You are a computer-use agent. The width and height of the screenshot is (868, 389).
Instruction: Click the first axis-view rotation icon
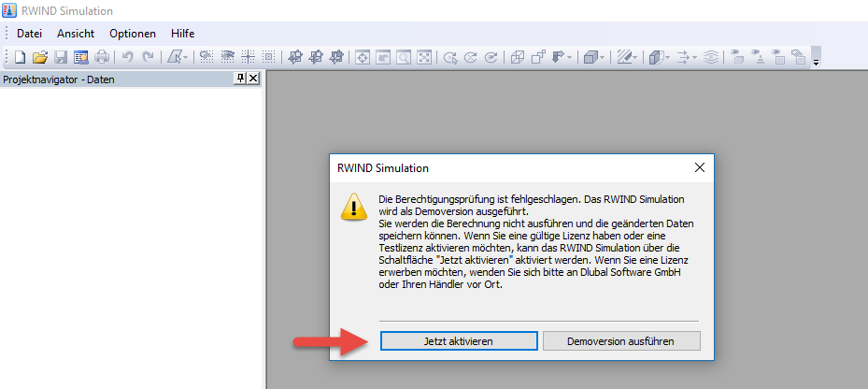296,56
